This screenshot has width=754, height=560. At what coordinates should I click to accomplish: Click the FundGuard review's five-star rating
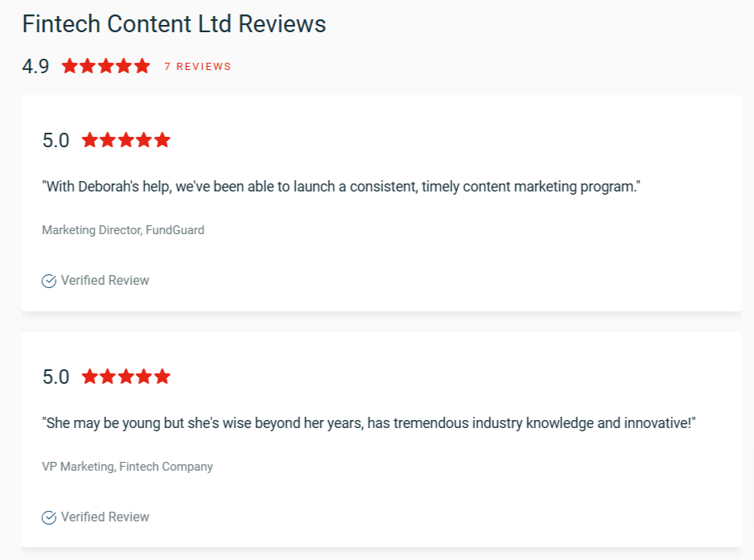[x=126, y=140]
